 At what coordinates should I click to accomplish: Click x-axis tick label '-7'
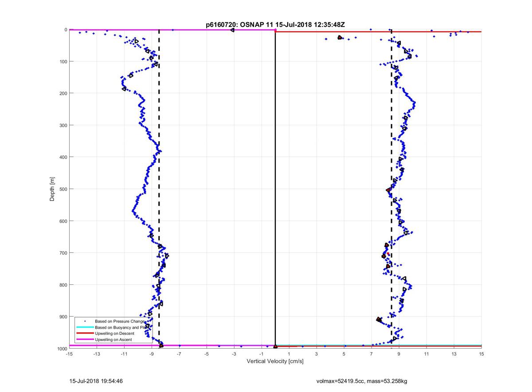[179, 354]
